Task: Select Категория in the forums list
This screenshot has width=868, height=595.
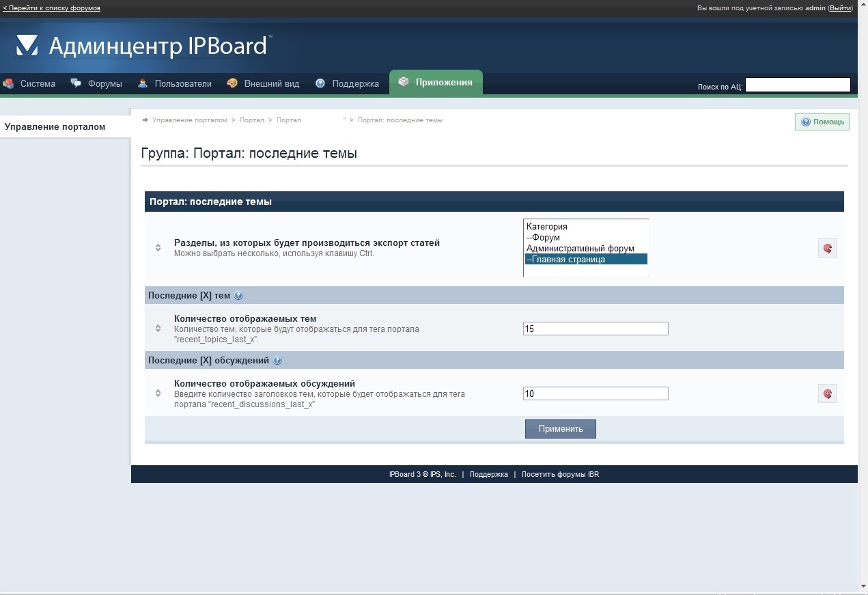Action: pyautogui.click(x=547, y=227)
